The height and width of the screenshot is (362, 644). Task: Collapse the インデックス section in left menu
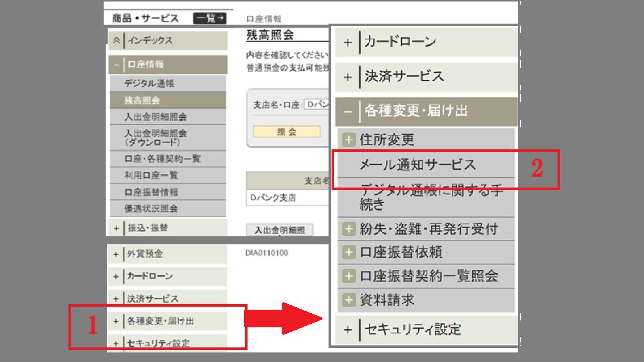pos(168,40)
